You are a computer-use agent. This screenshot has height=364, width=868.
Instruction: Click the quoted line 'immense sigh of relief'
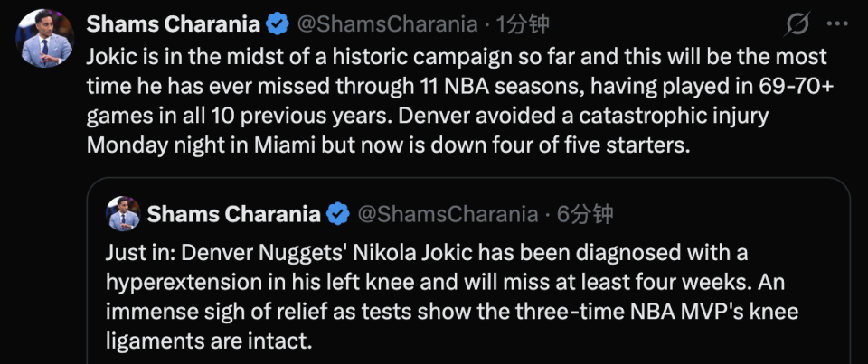pyautogui.click(x=199, y=312)
